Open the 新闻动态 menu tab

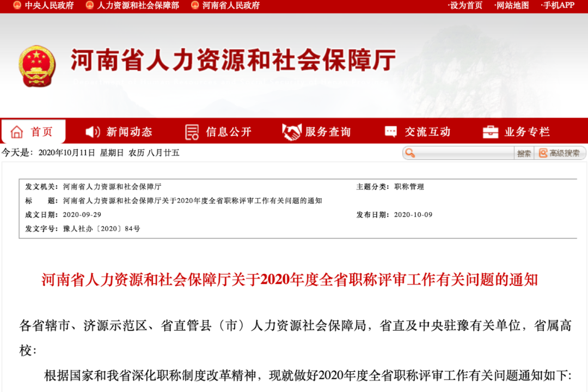129,132
